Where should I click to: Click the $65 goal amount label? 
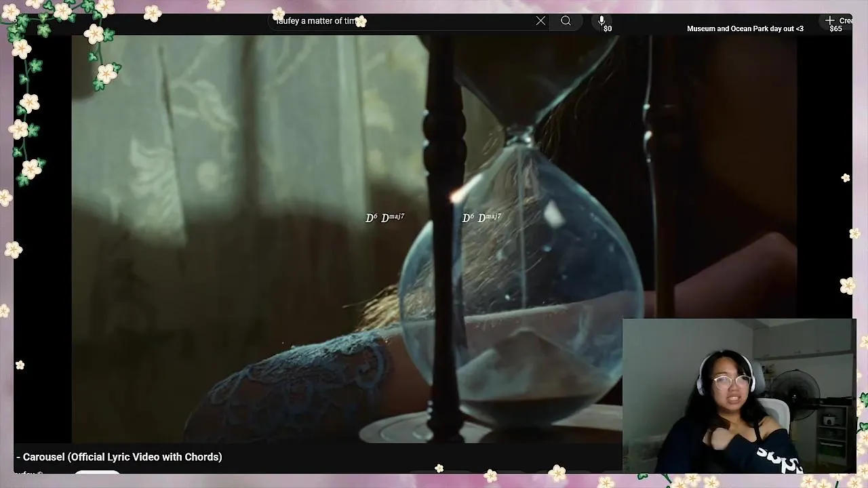point(835,28)
